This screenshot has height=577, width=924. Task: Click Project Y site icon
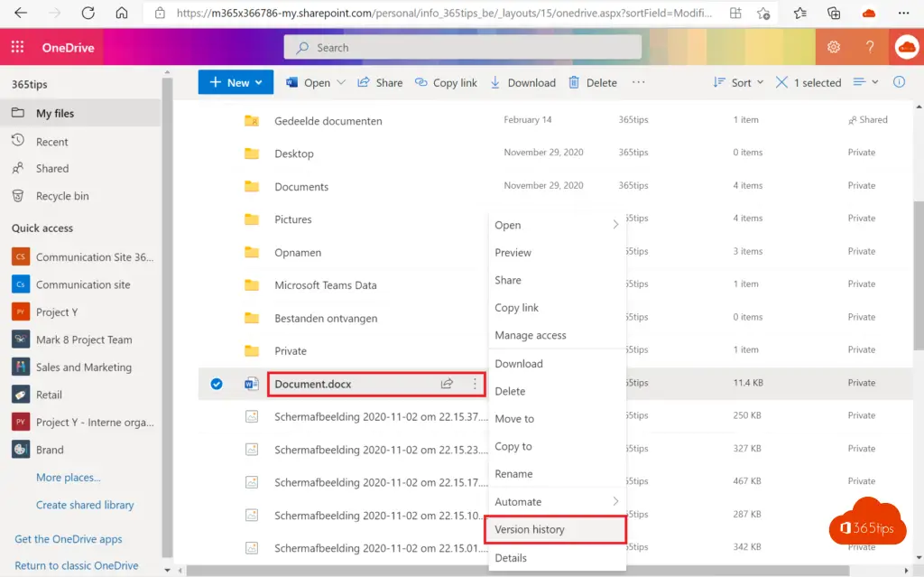tap(21, 312)
